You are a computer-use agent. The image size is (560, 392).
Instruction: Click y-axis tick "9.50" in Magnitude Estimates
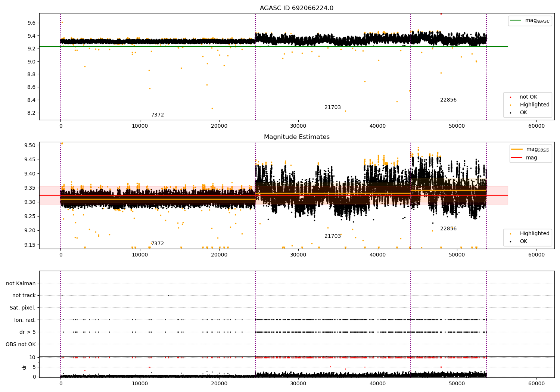[x=30, y=145]
